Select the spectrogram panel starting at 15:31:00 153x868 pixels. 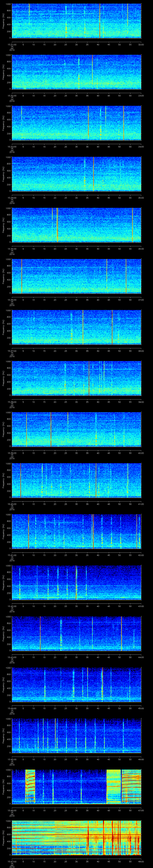click(x=77, y=21)
